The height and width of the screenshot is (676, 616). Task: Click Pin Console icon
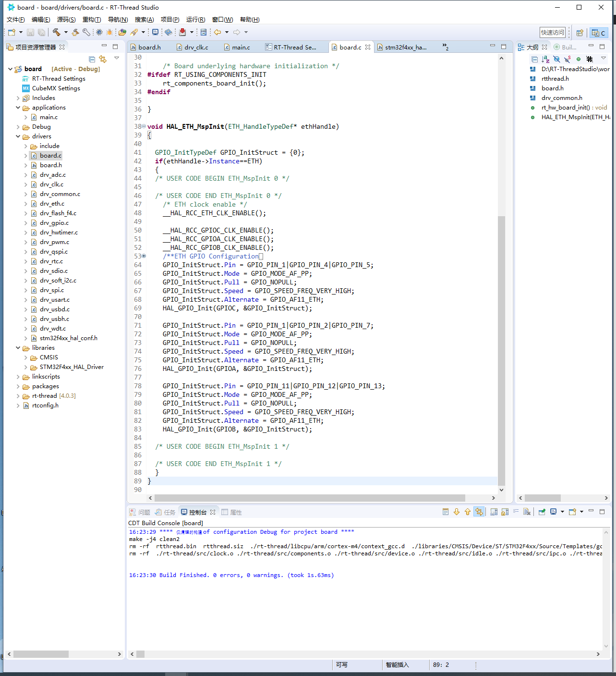point(542,512)
